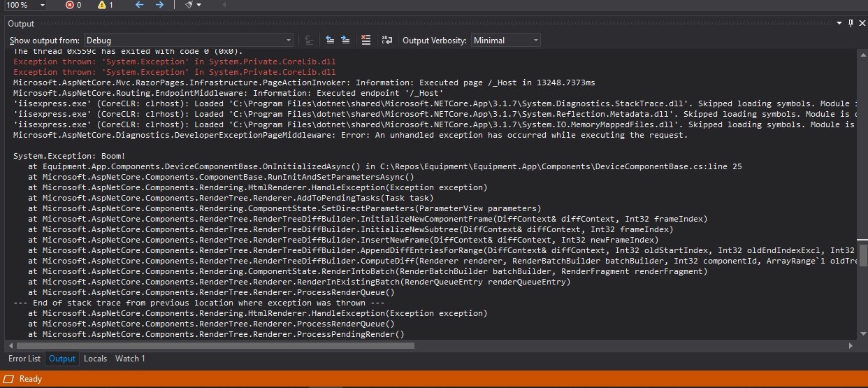The height and width of the screenshot is (388, 868).
Task: Click the red error count indicator
Action: [73, 5]
